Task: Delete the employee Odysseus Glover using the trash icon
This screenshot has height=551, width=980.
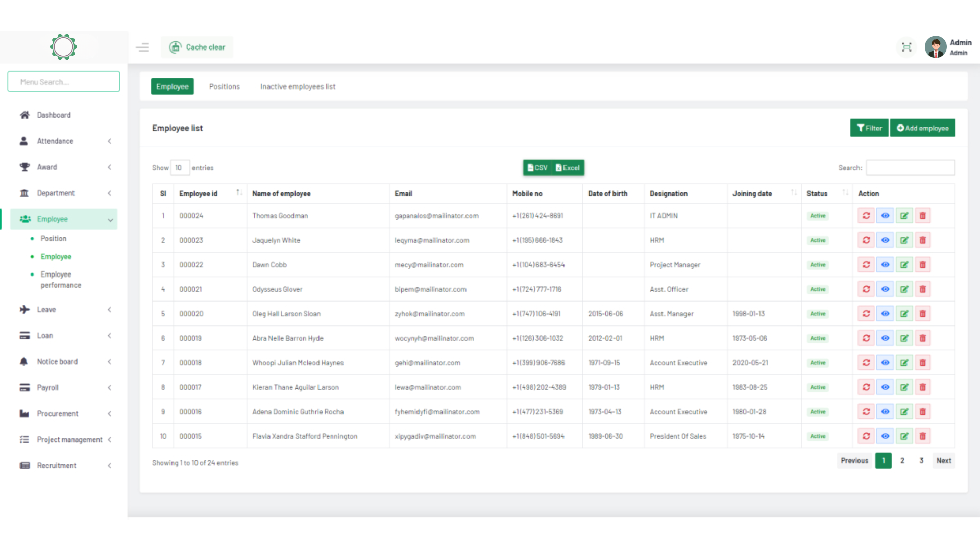Action: pyautogui.click(x=923, y=289)
